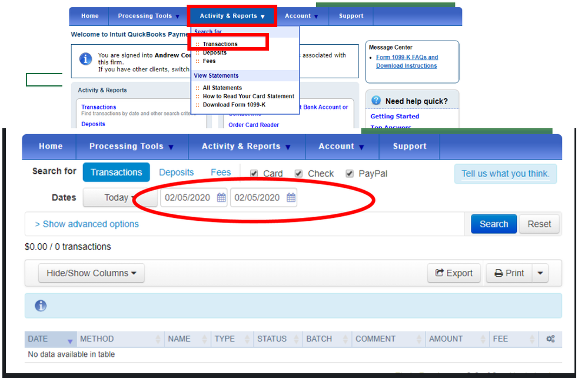This screenshot has width=588, height=378.
Task: Switch to Deposits search tab
Action: [x=176, y=172]
